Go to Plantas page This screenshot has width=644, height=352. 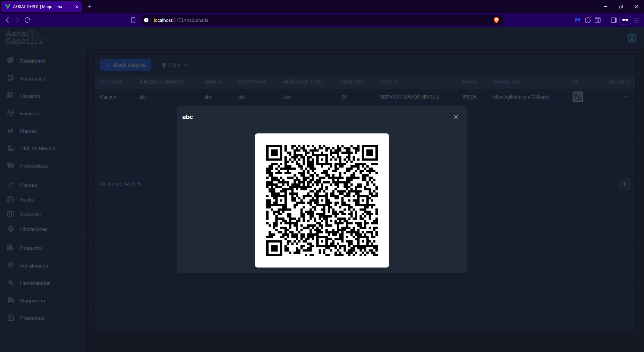tap(29, 185)
